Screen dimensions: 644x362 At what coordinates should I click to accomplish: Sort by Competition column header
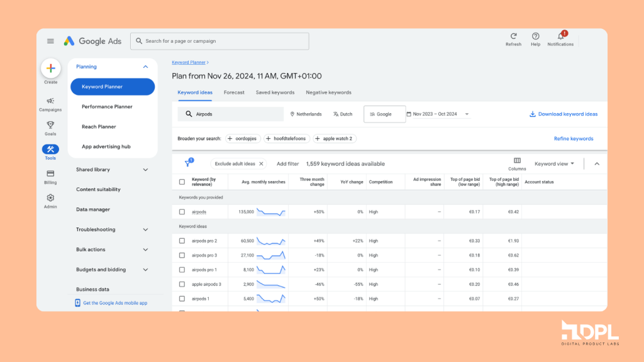tap(380, 182)
